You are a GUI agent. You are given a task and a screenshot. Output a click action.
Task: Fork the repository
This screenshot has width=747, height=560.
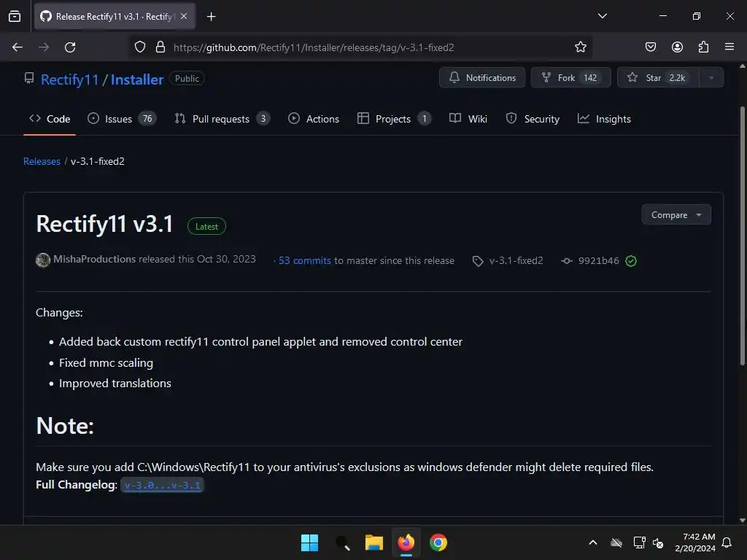point(570,77)
